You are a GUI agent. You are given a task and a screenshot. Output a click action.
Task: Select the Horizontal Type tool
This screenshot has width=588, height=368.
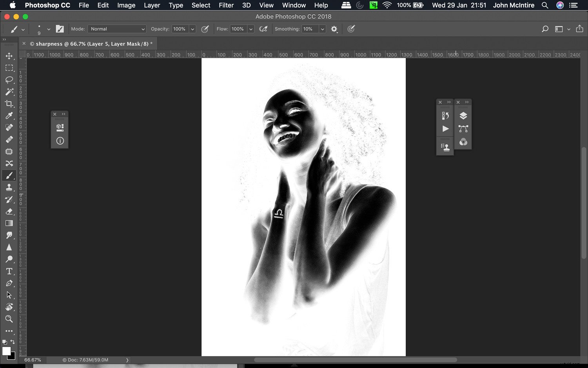[x=9, y=271]
